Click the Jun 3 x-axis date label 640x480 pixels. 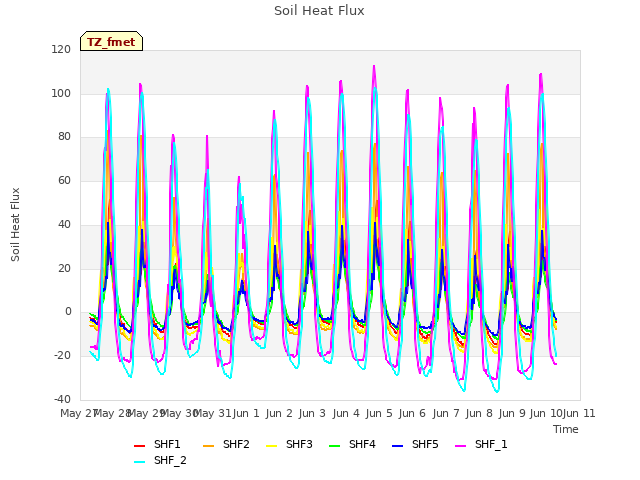coord(312,413)
